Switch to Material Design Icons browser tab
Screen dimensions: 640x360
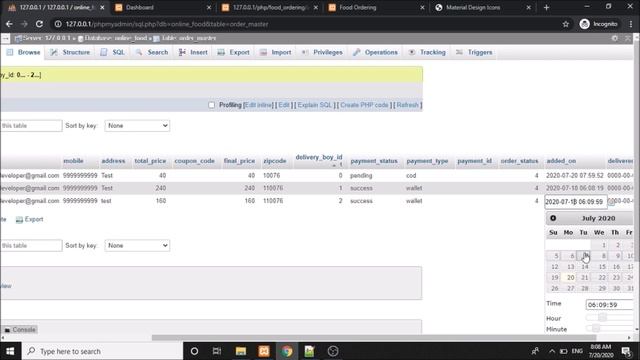click(483, 7)
